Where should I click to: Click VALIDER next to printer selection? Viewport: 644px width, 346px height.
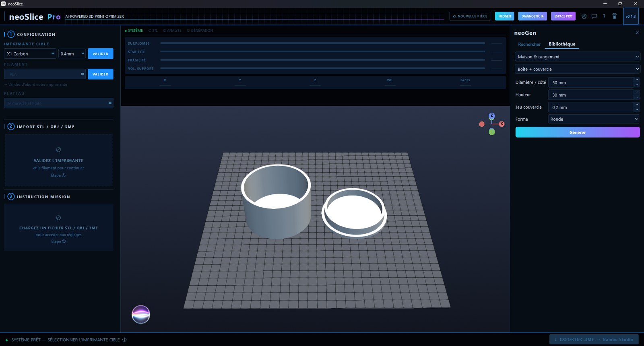(x=101, y=54)
